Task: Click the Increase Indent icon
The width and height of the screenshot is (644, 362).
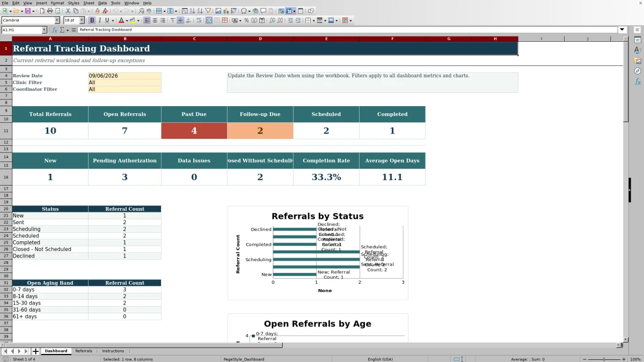Action: (290, 20)
